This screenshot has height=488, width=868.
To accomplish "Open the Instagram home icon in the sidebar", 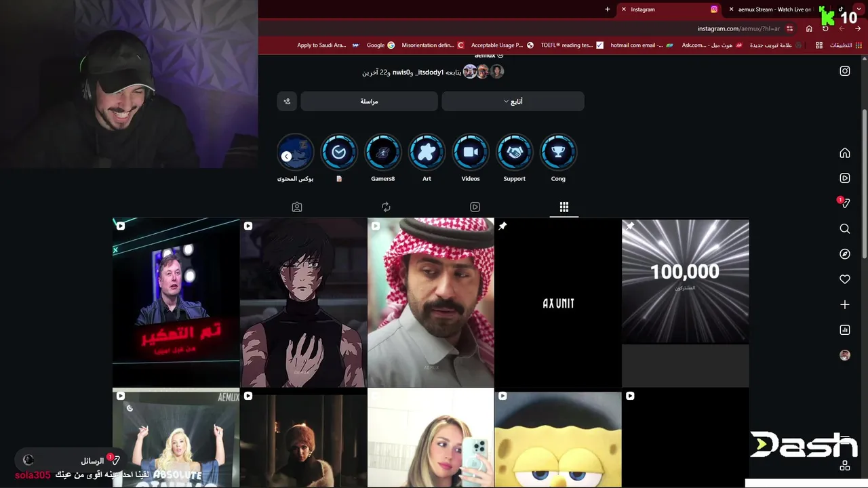I will (x=845, y=153).
